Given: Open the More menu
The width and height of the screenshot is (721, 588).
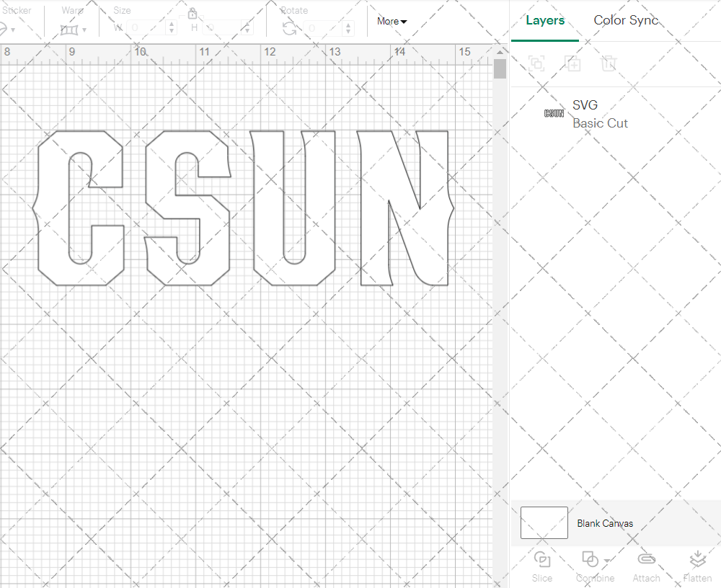Looking at the screenshot, I should coord(391,22).
